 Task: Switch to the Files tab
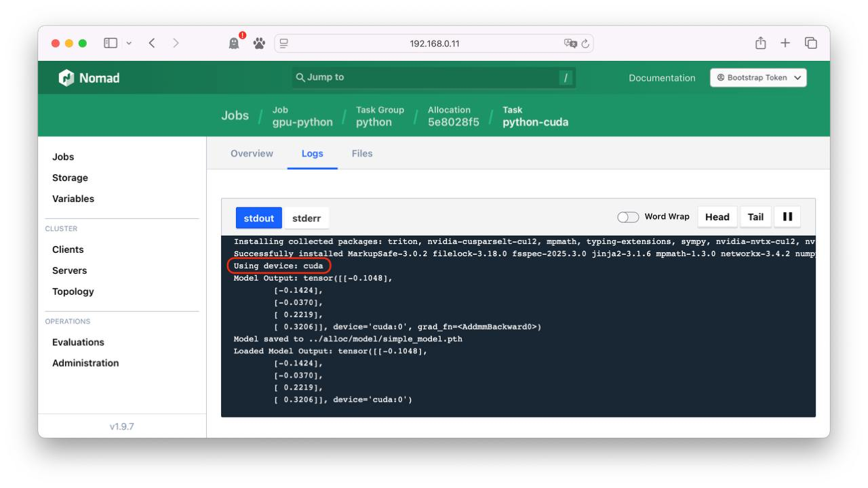362,154
